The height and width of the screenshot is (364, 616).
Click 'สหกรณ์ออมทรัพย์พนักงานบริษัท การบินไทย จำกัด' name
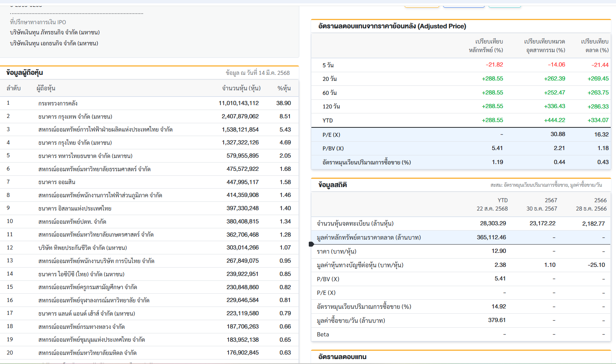96,261
